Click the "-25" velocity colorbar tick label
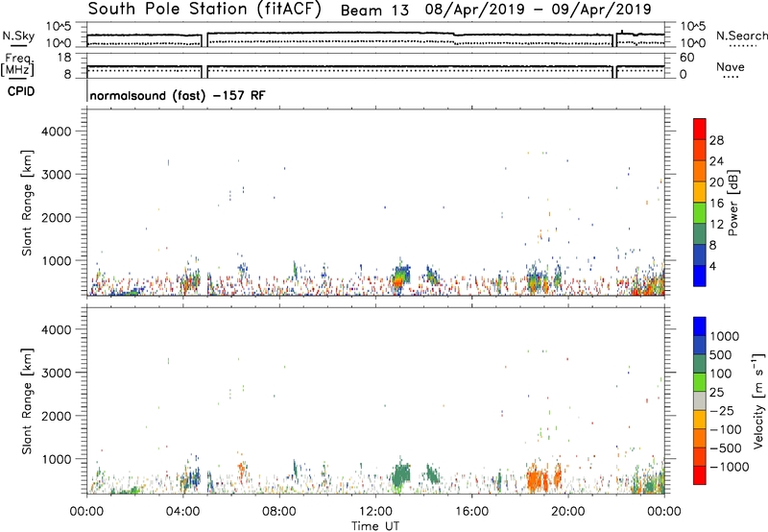 pos(722,411)
